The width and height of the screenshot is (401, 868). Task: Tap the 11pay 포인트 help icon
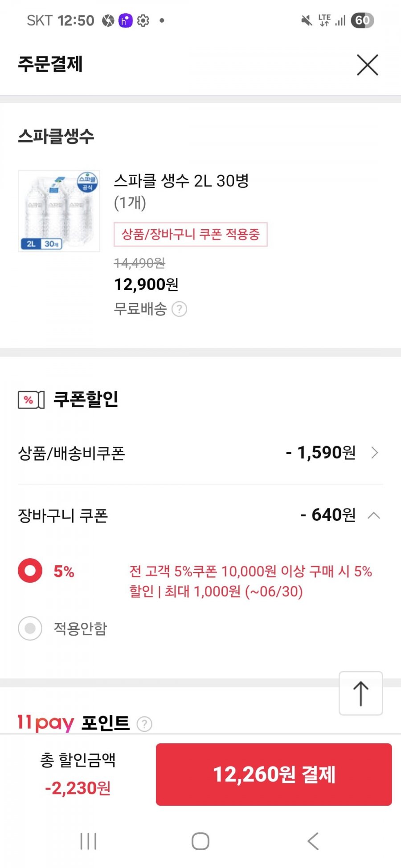(x=144, y=724)
